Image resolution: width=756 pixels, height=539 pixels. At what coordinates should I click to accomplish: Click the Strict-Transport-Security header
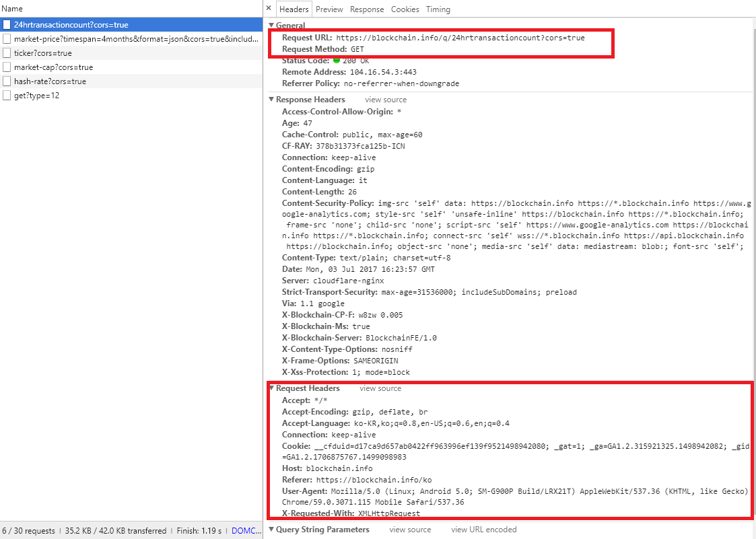[429, 291]
